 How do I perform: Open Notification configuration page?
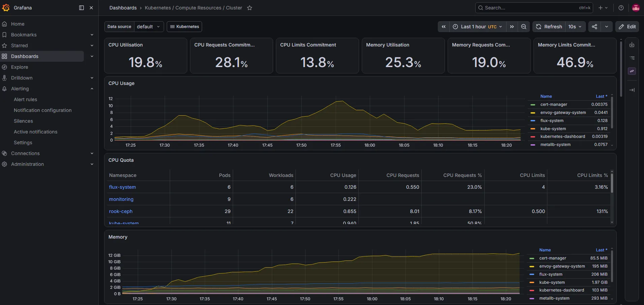coord(42,110)
